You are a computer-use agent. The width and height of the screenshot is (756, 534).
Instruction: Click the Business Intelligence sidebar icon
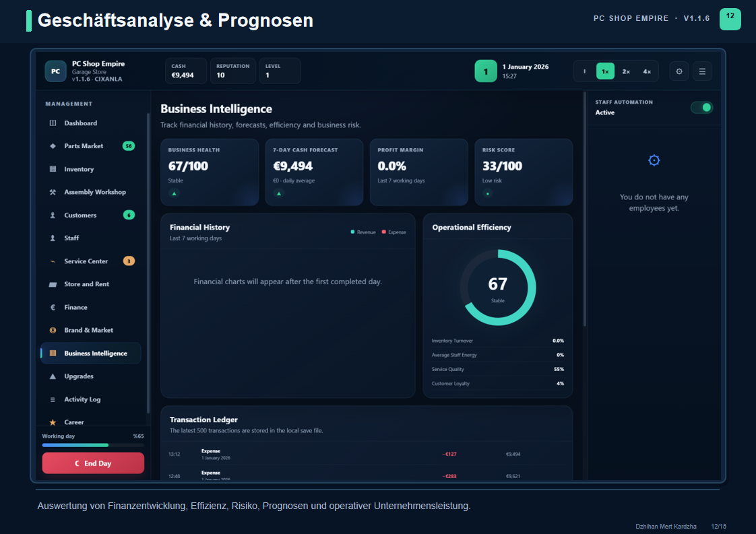coord(53,354)
